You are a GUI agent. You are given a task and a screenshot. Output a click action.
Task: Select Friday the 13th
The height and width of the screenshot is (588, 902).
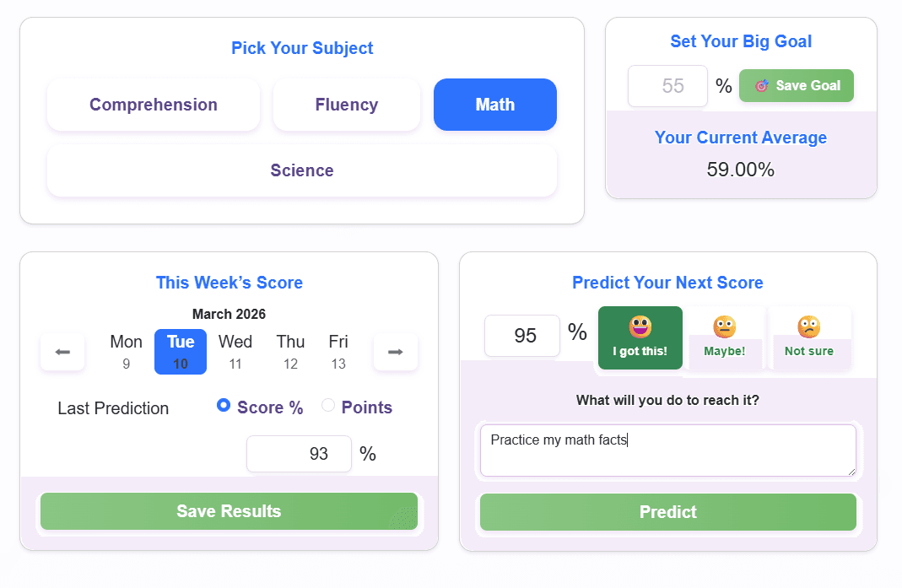(x=338, y=351)
